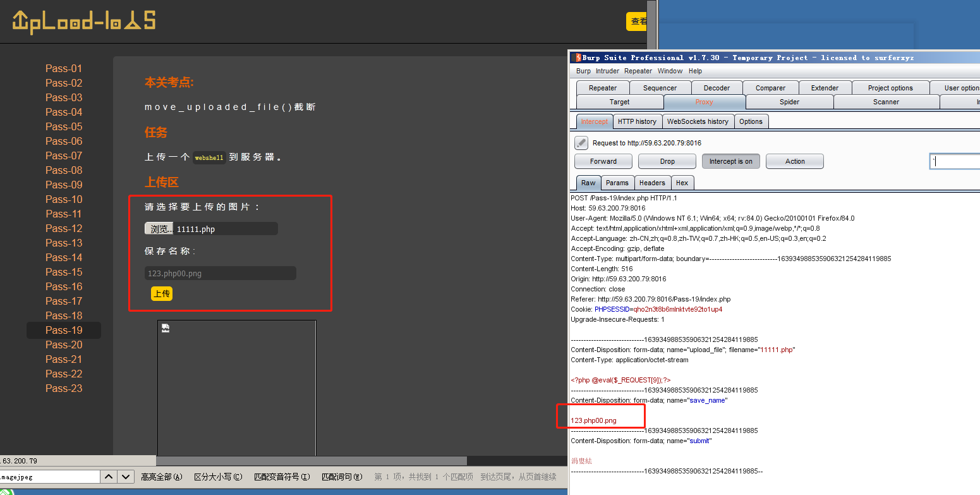Open the Pass-10 link

coord(64,199)
